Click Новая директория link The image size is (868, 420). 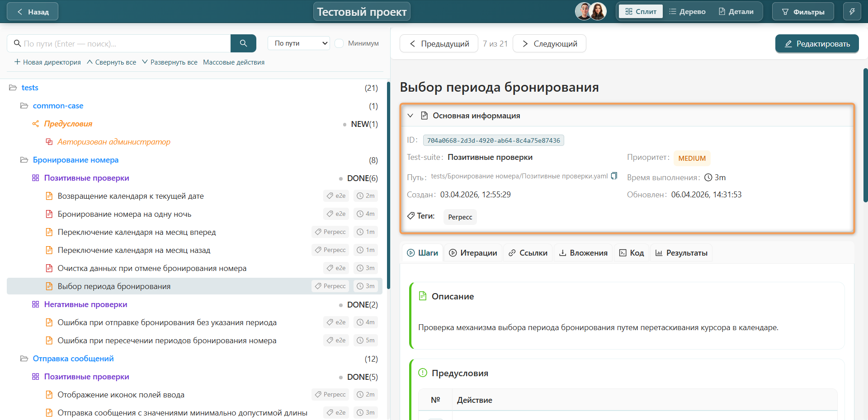point(47,62)
